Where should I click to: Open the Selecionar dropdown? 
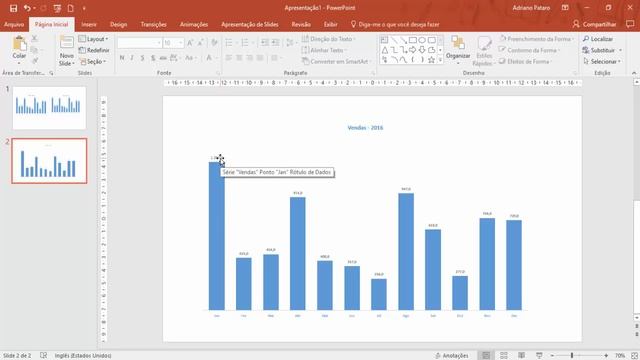click(602, 62)
